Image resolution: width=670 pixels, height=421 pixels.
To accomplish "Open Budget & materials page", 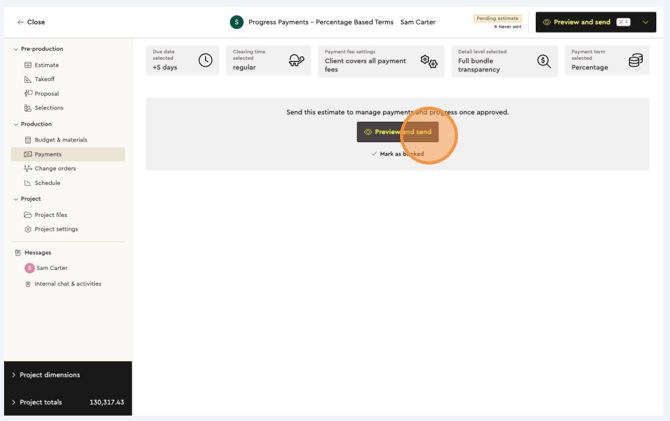I will tap(60, 140).
